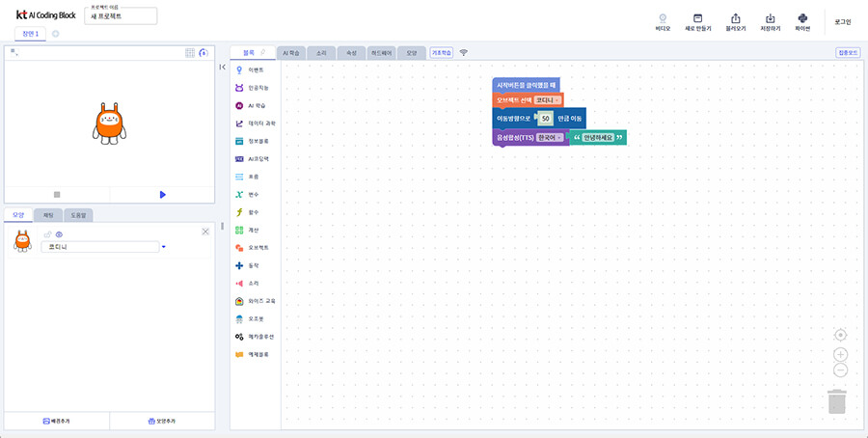Click the 모양추가 add shape button
Viewport: 868px width, 438px height.
coord(162,422)
